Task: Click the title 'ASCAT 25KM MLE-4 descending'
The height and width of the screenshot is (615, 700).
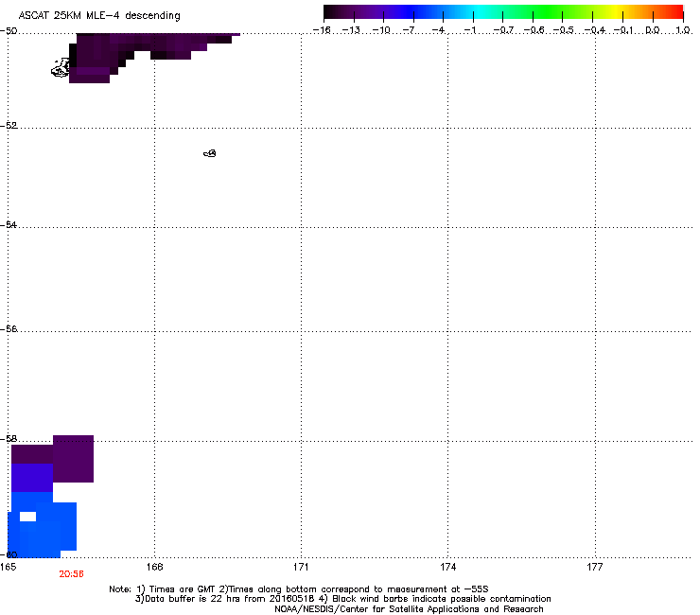Action: point(99,15)
